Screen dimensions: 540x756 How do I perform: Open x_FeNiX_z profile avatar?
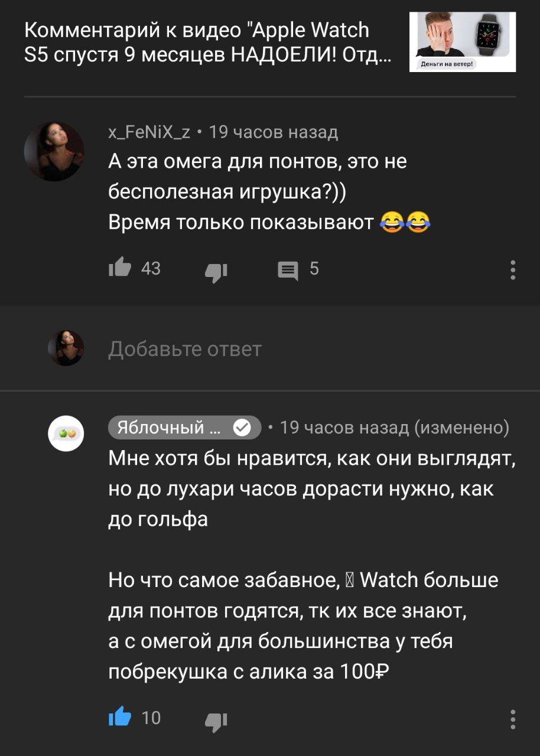[54, 151]
